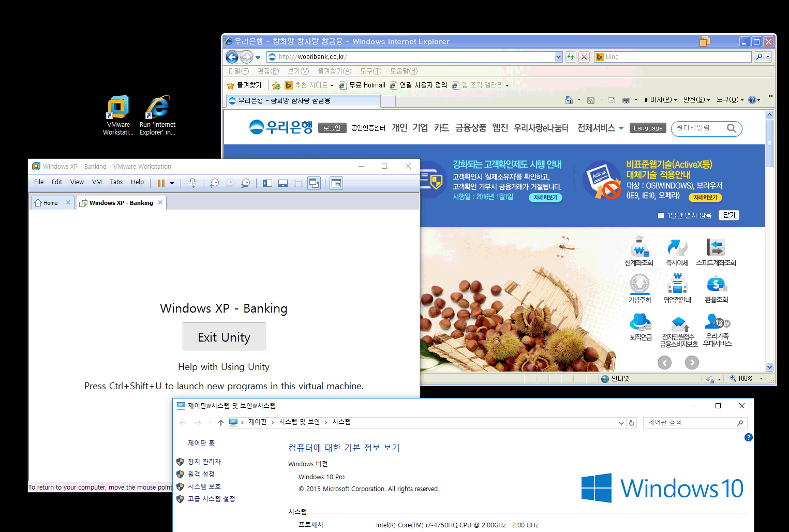Click the IE refresh page icon
Image resolution: width=789 pixels, height=532 pixels.
tap(570, 57)
